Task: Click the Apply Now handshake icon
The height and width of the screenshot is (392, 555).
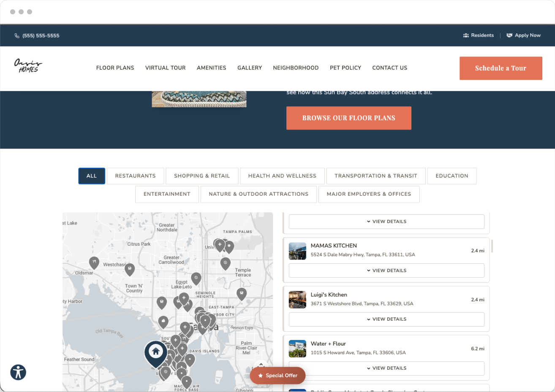Action: click(509, 35)
